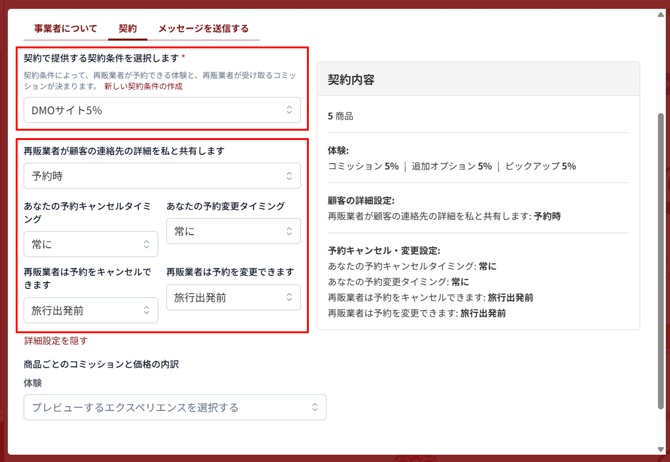This screenshot has height=462, width=670.
Task: Click the 契約内容 panel header
Action: pos(351,79)
